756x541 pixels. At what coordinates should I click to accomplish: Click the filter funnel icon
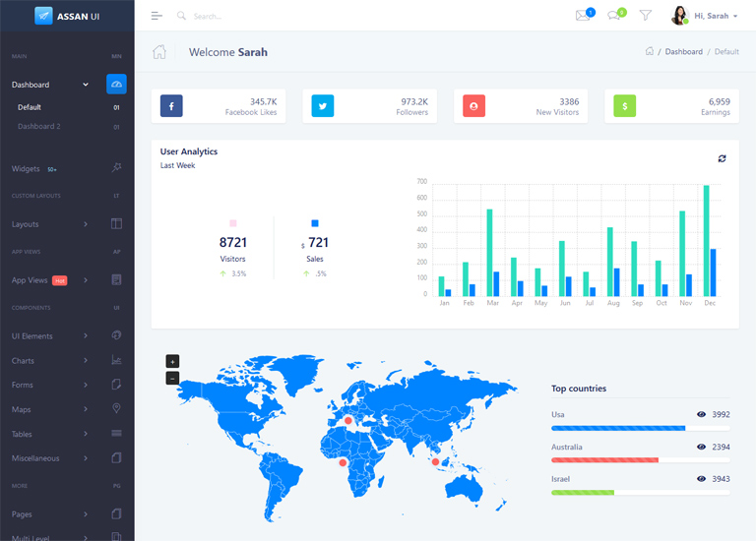point(646,16)
